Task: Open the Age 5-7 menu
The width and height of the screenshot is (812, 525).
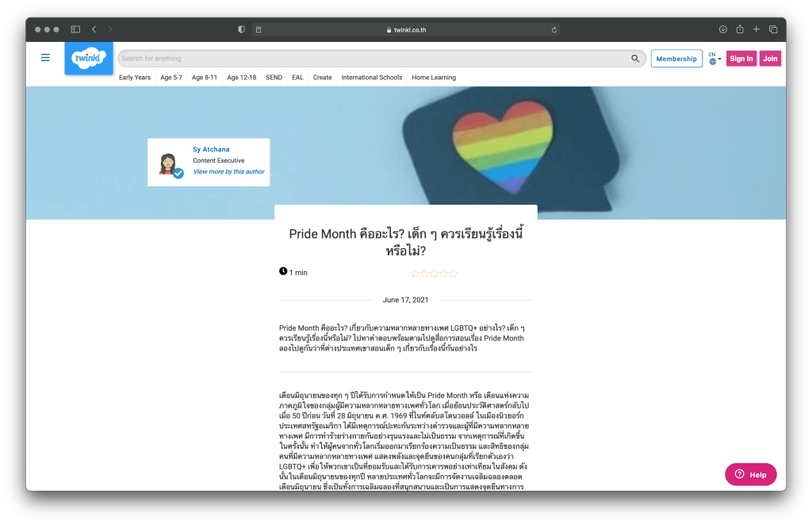Action: [x=171, y=78]
